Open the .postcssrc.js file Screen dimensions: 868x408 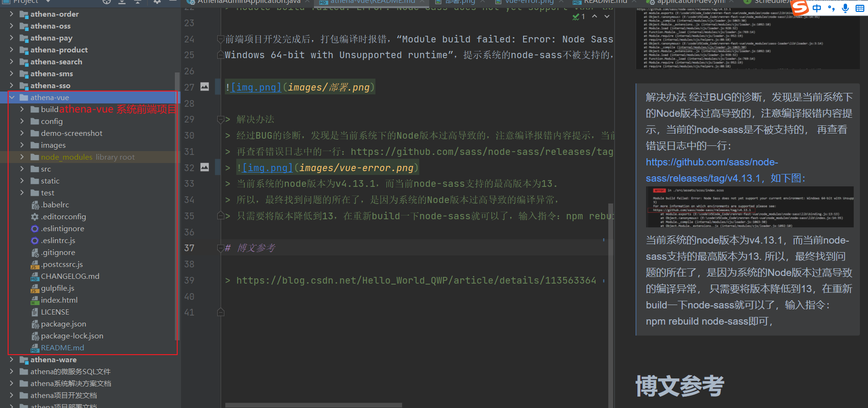[x=62, y=264]
